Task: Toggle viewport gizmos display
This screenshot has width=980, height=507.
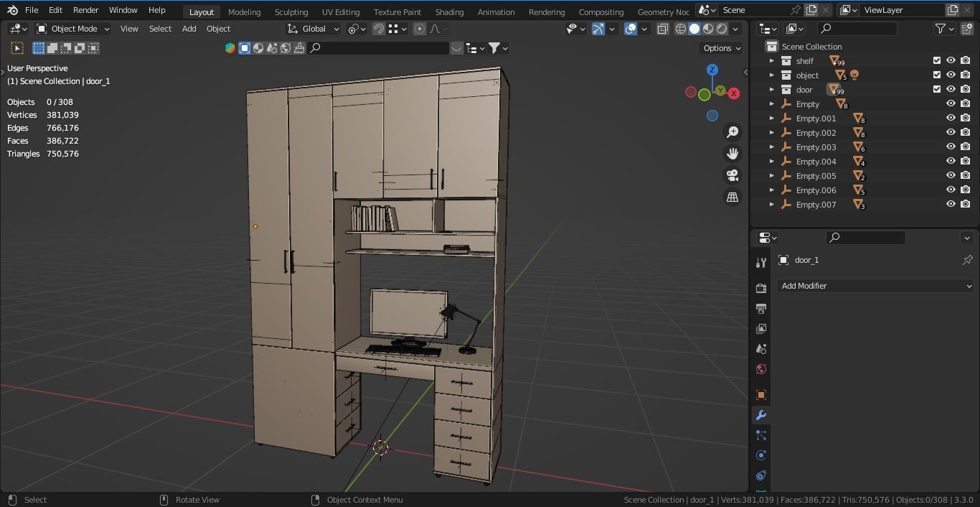Action: [598, 29]
